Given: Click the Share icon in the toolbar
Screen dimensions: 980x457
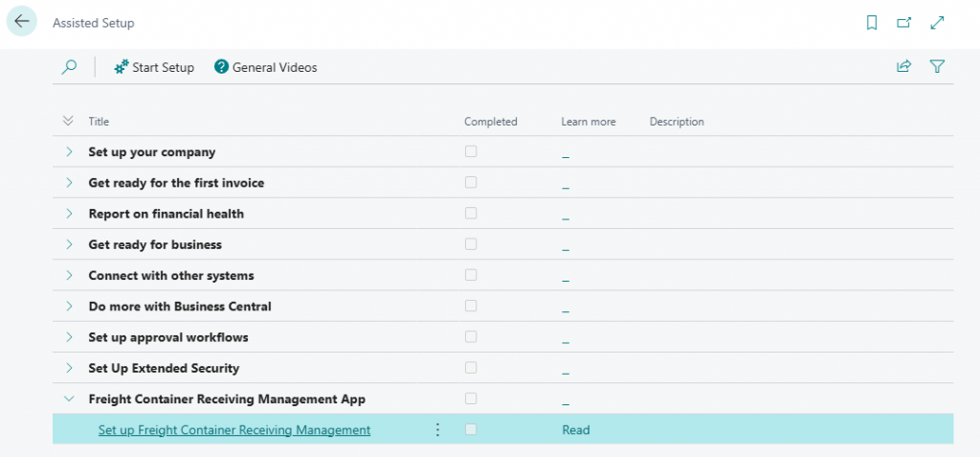Looking at the screenshot, I should click(x=903, y=66).
